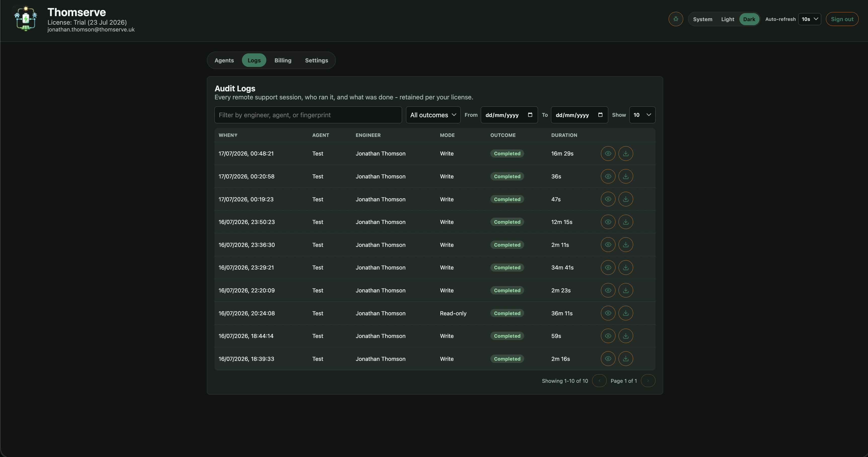Click the ENGINEER column header

tap(368, 135)
